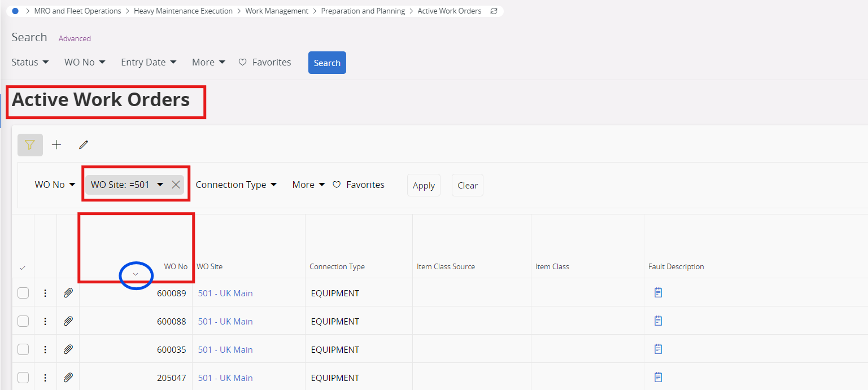The width and height of the screenshot is (868, 390).
Task: Toggle select-all checkmark in table header
Action: [23, 268]
